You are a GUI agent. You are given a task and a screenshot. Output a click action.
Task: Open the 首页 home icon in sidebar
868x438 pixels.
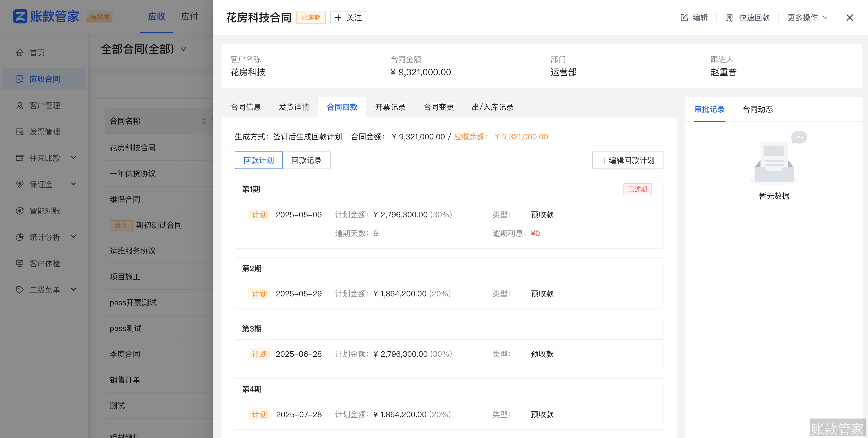point(20,53)
